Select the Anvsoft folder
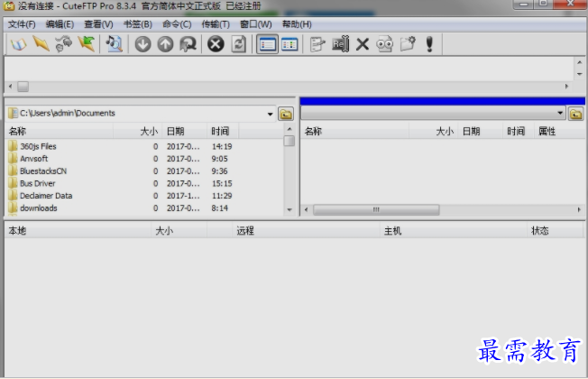The image size is (588, 379). point(33,159)
